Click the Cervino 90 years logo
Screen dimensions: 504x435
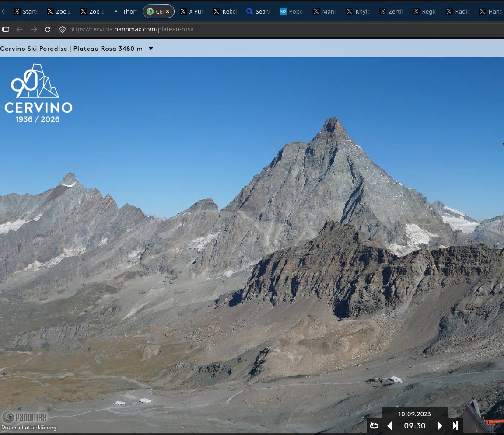pyautogui.click(x=38, y=93)
